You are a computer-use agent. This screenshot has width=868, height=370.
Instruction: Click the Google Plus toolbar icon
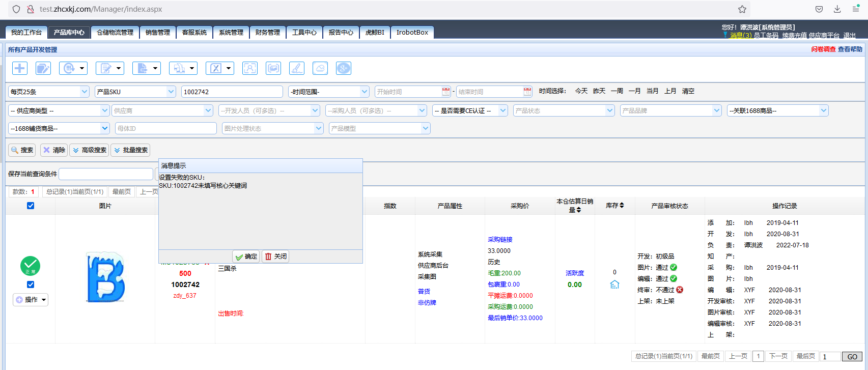(344, 68)
